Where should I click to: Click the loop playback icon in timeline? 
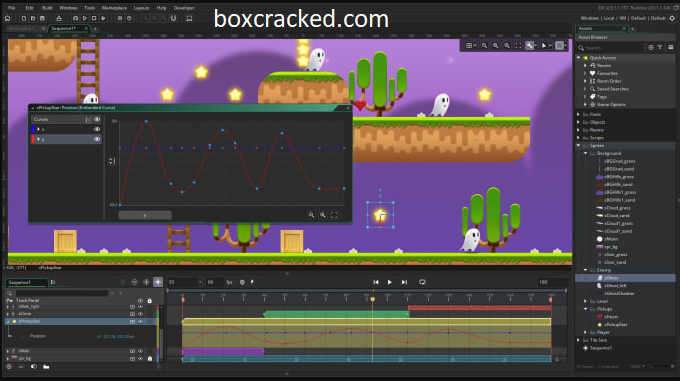click(422, 282)
